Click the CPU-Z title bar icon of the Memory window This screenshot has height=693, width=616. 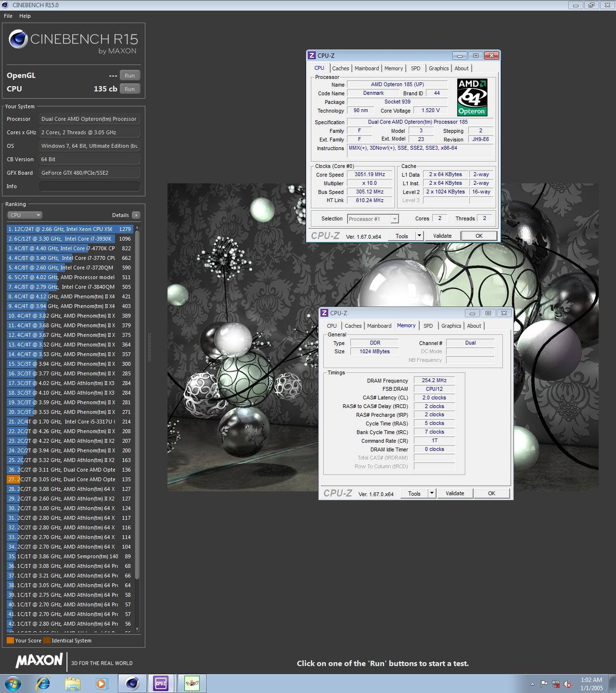point(325,313)
